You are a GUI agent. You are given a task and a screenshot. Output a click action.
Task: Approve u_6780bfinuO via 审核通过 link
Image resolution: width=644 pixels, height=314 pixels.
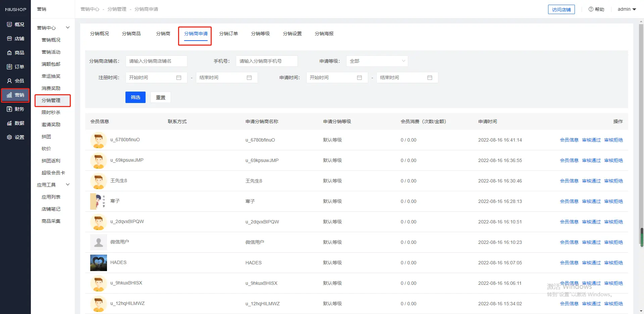(x=591, y=140)
